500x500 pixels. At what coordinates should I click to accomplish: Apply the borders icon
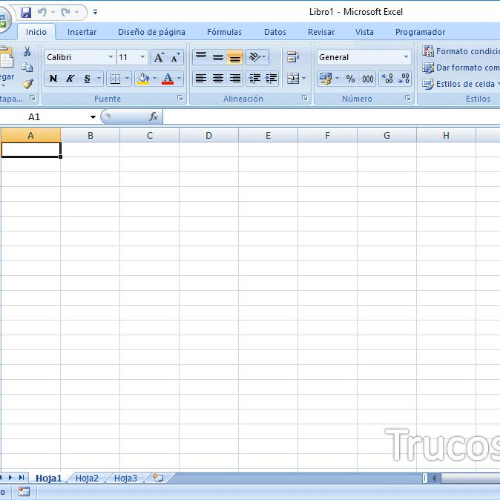click(x=115, y=79)
